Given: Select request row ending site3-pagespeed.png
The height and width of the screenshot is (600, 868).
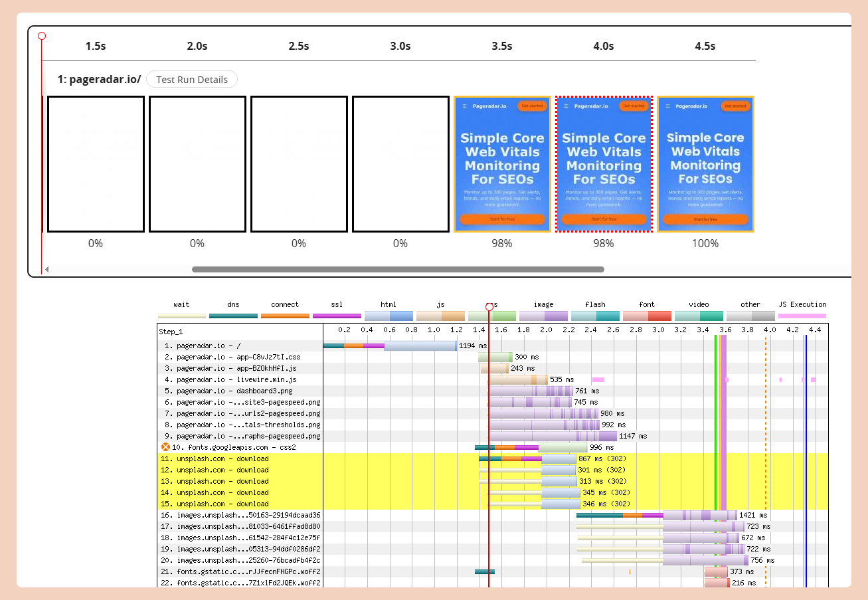Looking at the screenshot, I should tap(493, 403).
